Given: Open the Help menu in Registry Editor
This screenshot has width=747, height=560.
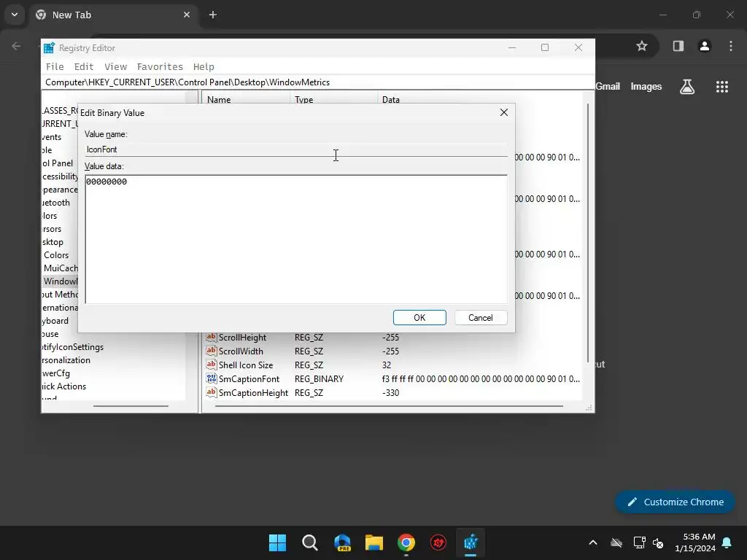Looking at the screenshot, I should (x=204, y=66).
